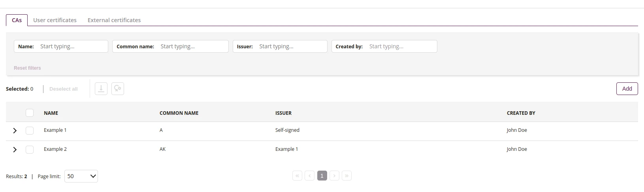644x192 pixels.
Task: Expand the Example 1 row
Action: (x=15, y=131)
